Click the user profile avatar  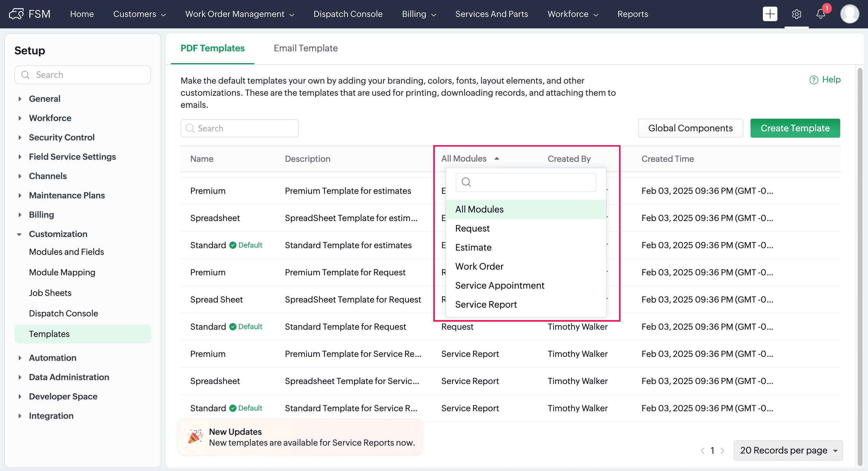tap(849, 14)
